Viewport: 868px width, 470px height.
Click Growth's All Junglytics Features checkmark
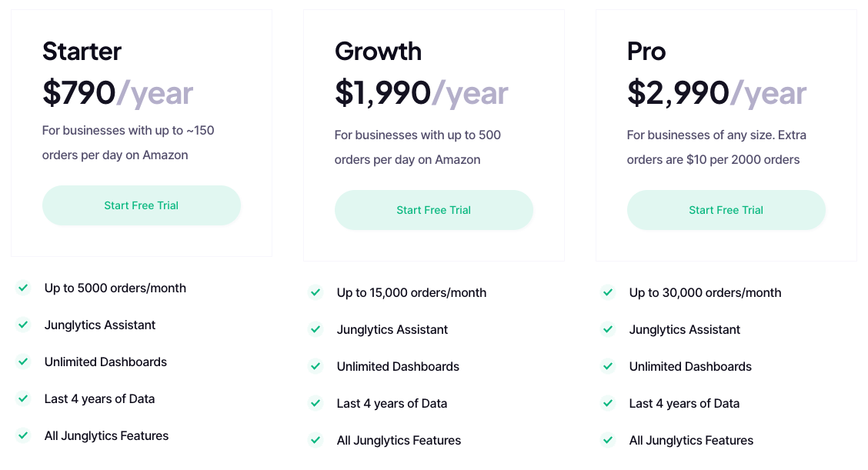click(x=315, y=440)
